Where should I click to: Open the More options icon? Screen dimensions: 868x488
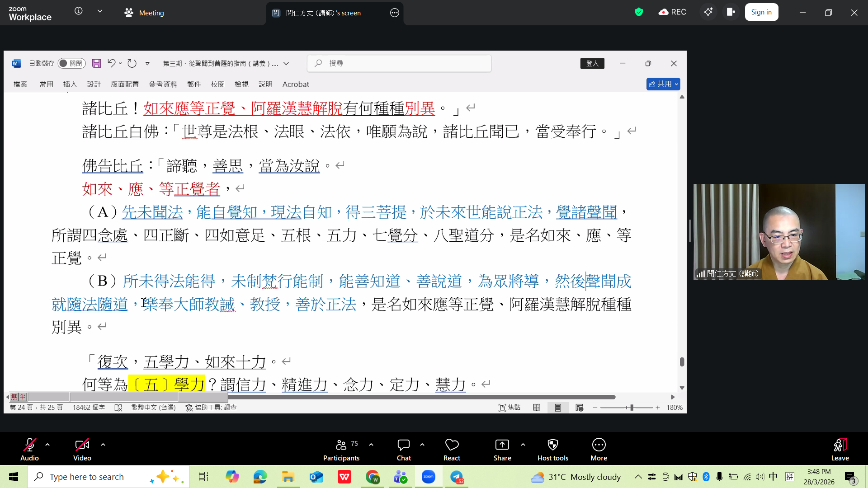pos(599,445)
